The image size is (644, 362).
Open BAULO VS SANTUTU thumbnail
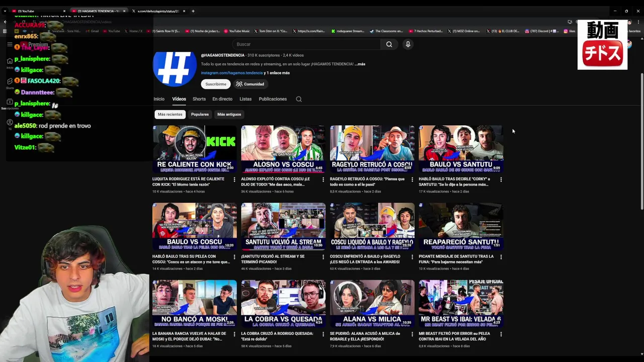(461, 149)
